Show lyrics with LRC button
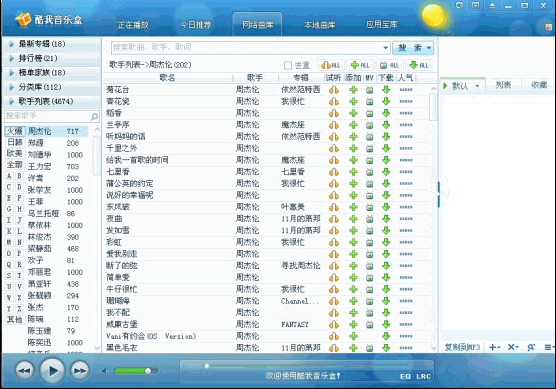The image size is (556, 389). (x=423, y=376)
